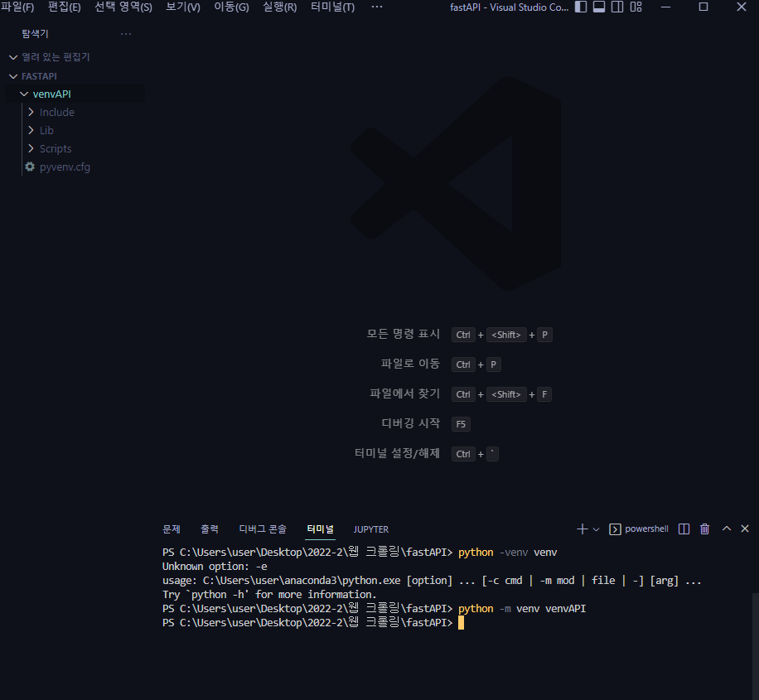Open the 터미널(T) menu
The width and height of the screenshot is (759, 700).
(332, 7)
